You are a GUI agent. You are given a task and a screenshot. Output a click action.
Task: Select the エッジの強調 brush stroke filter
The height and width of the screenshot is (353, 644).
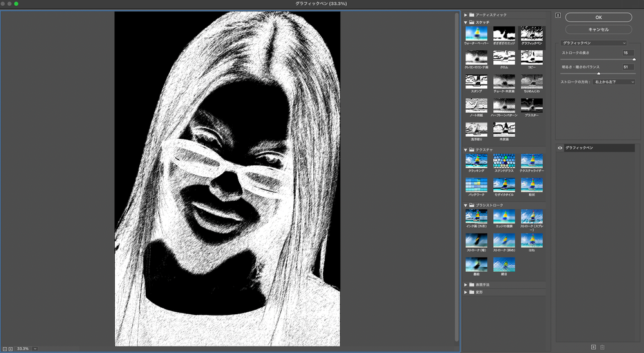(x=504, y=216)
